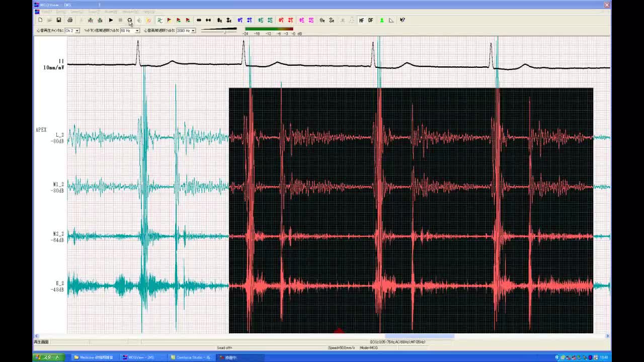Toggle the MF filter button
Viewport: 644px width, 362px height.
(361, 20)
